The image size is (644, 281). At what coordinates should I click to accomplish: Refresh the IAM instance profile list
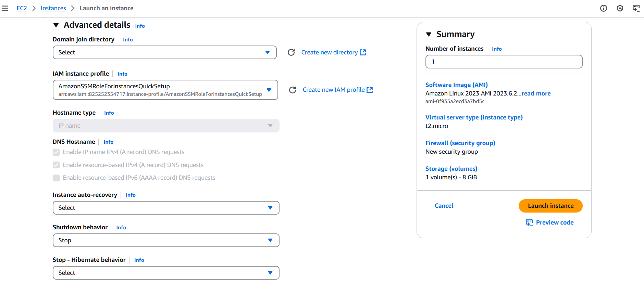(293, 90)
